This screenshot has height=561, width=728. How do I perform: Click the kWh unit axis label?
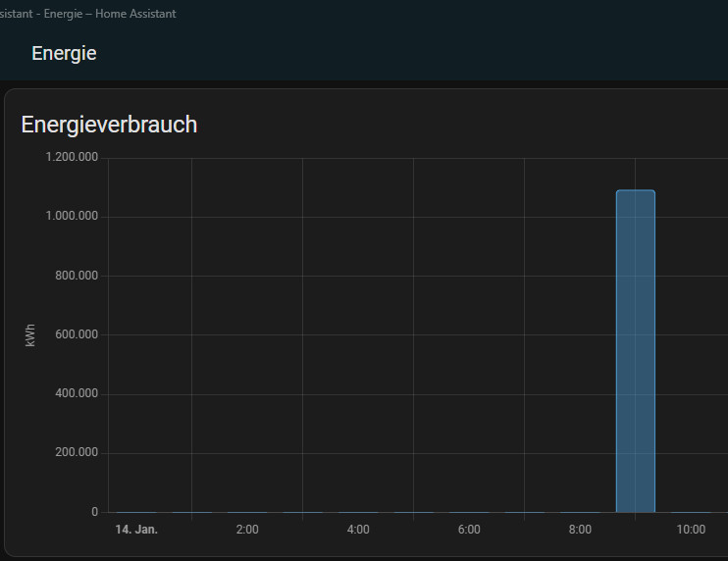[x=30, y=335]
